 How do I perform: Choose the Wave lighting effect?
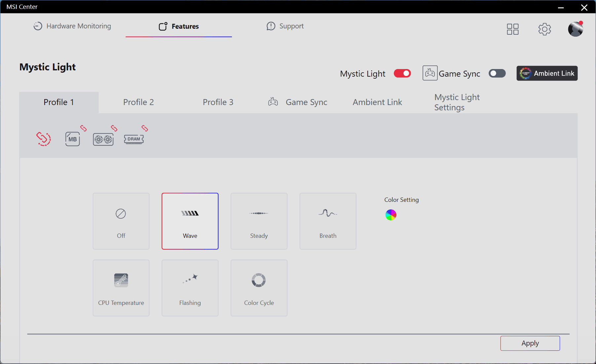190,221
